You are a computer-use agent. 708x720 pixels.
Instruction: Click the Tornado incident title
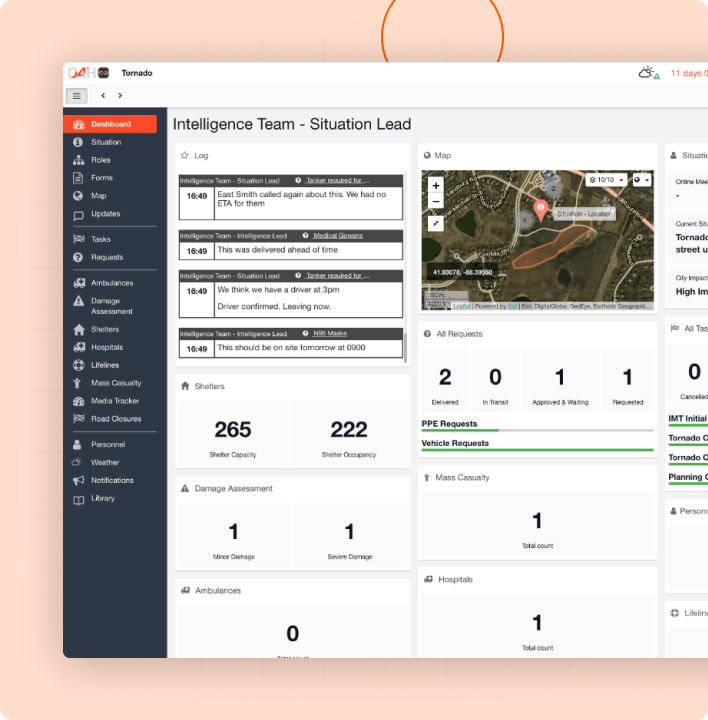click(137, 73)
